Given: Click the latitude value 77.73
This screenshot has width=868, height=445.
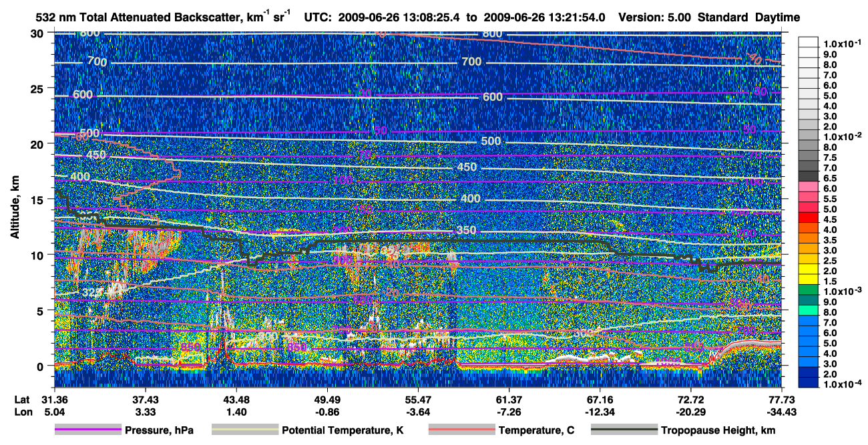Looking at the screenshot, I should (x=781, y=400).
